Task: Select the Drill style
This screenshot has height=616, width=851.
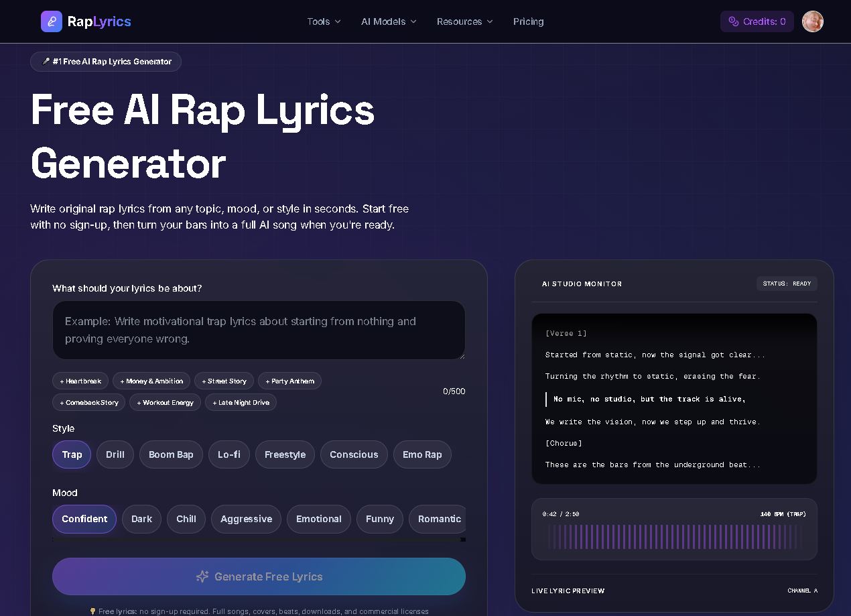Action: (x=115, y=454)
